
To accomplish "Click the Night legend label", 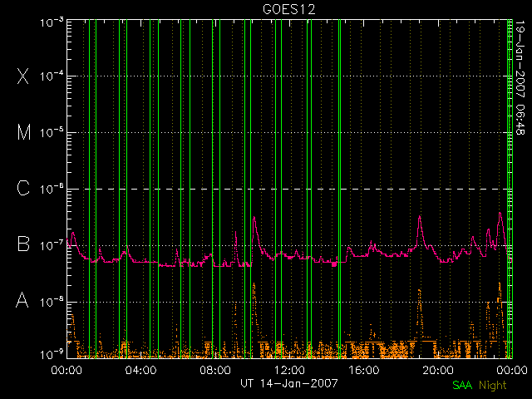I will click(x=493, y=386).
